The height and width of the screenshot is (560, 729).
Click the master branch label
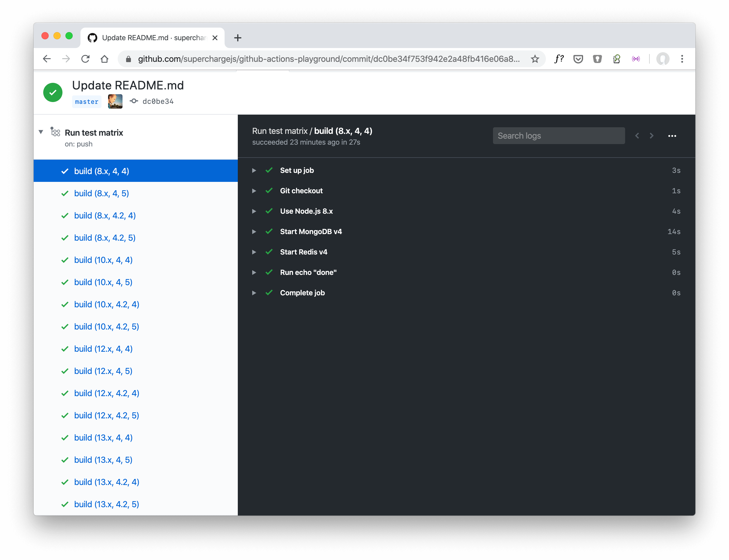(x=86, y=101)
